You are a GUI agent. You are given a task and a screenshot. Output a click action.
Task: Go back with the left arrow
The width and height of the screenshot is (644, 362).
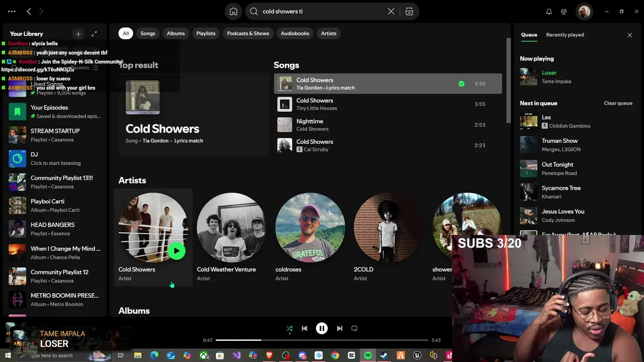pos(29,11)
